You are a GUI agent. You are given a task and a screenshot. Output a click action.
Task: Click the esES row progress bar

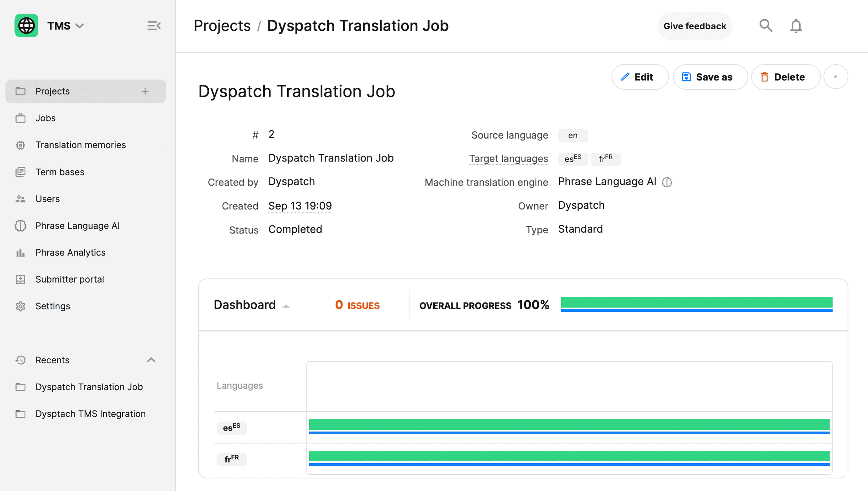coord(569,427)
